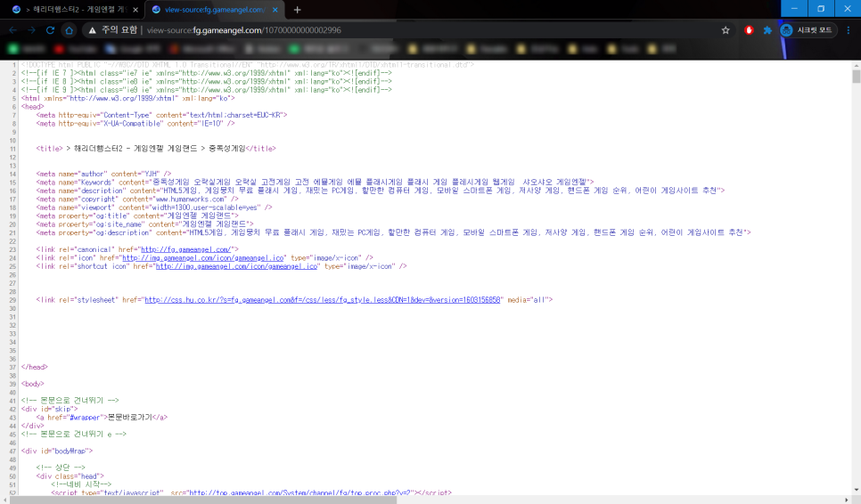Screen dimensions: 861x504
Task: Click the <body> tag on line 39
Action: pos(32,384)
